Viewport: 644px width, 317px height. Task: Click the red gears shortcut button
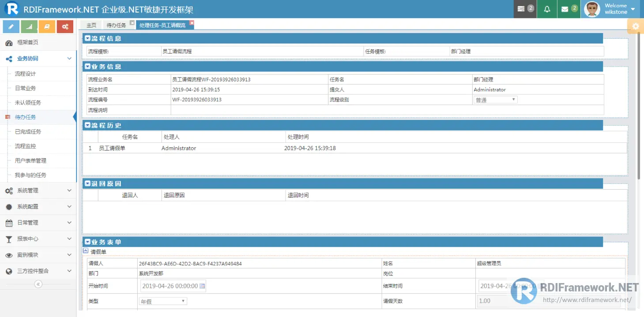tap(65, 26)
